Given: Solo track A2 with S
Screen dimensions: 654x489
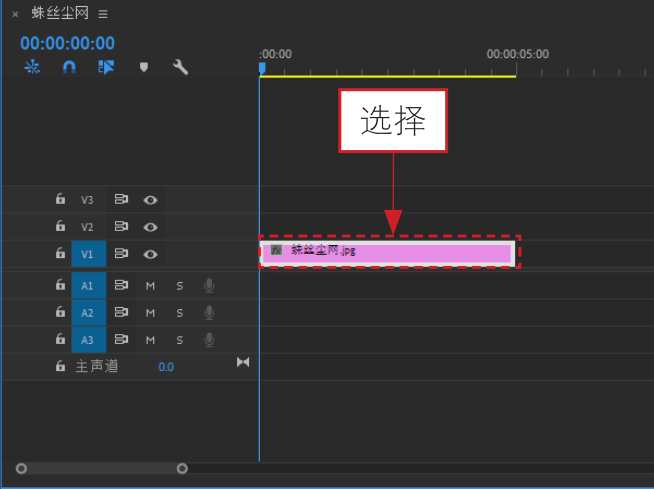Looking at the screenshot, I should tap(179, 313).
